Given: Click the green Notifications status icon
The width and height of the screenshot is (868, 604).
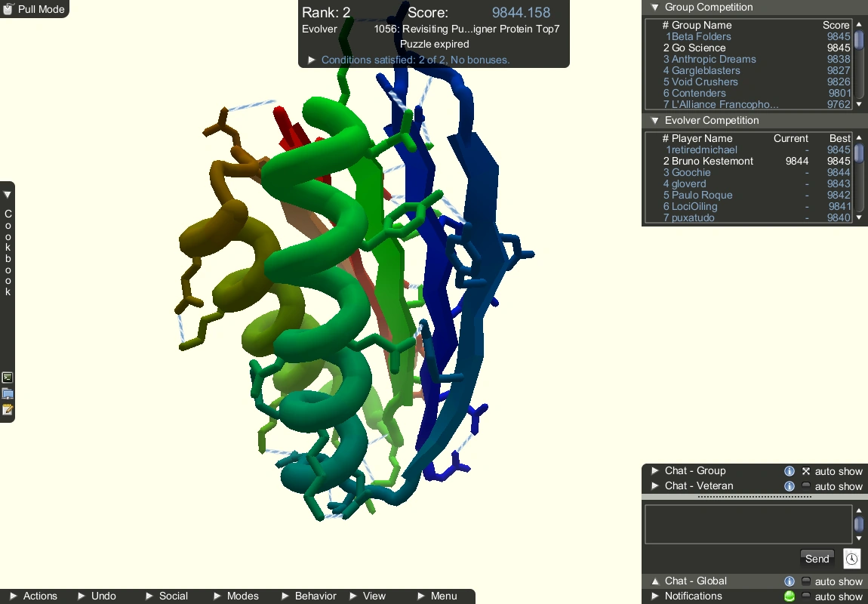Looking at the screenshot, I should coord(790,596).
